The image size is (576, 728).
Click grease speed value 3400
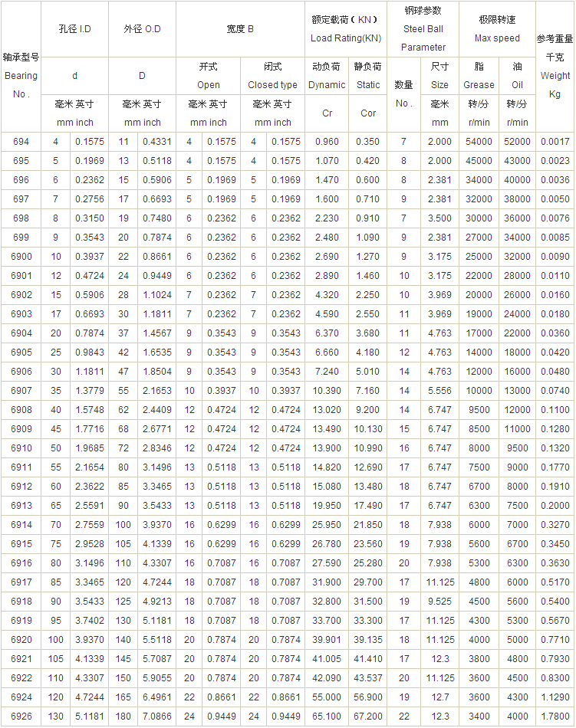479,717
